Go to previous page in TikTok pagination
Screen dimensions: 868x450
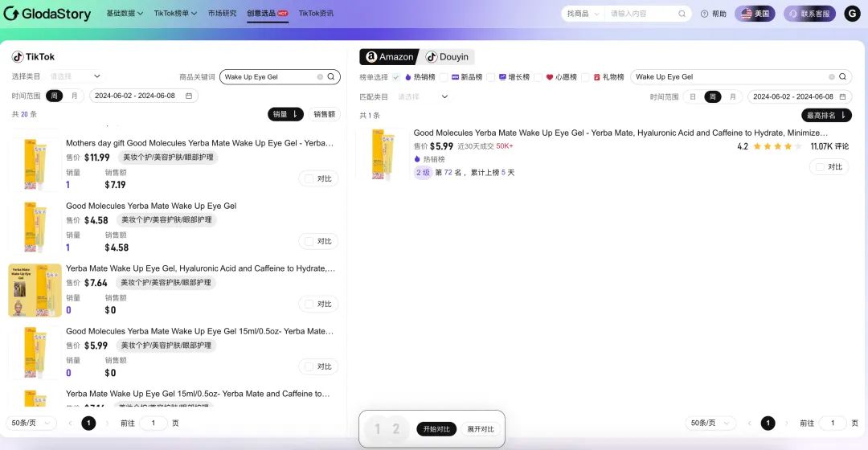[70, 423]
